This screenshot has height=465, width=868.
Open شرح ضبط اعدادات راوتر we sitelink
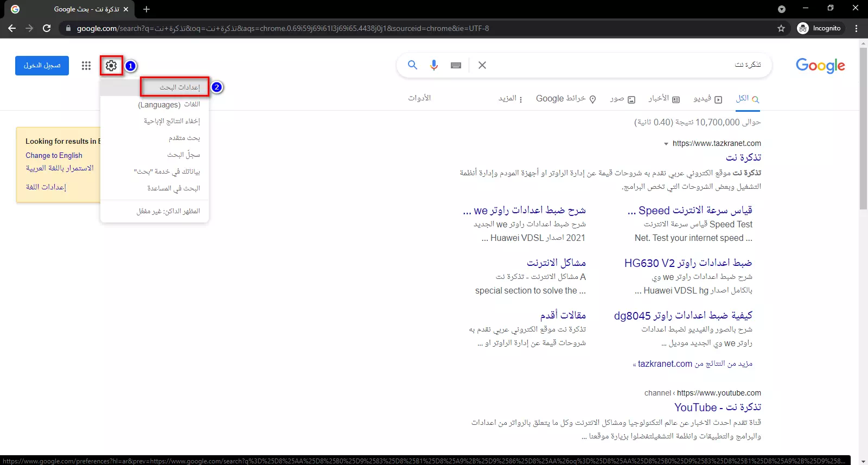(524, 211)
